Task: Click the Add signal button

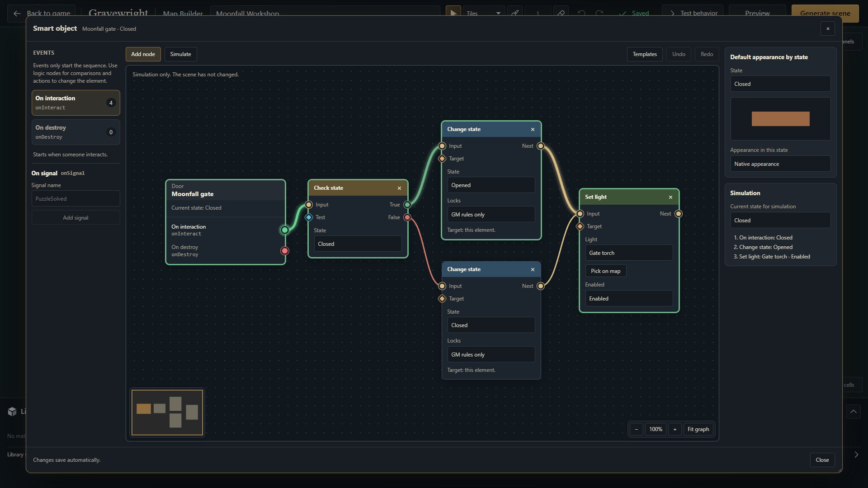Action: 75,218
